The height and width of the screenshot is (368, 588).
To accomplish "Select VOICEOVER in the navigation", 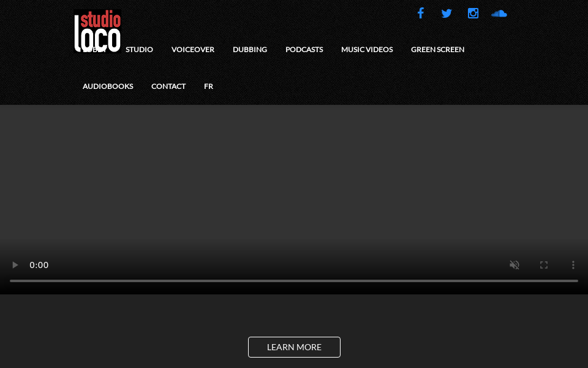I will point(193,49).
